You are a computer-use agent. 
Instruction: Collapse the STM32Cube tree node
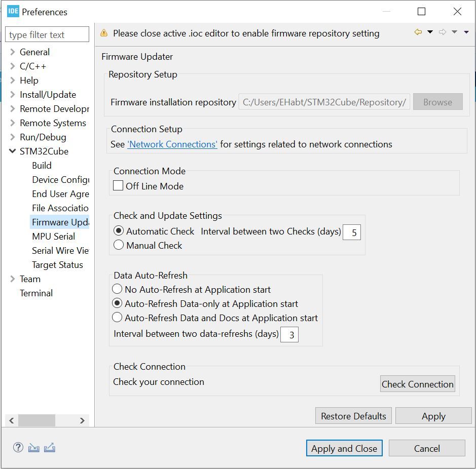(13, 151)
